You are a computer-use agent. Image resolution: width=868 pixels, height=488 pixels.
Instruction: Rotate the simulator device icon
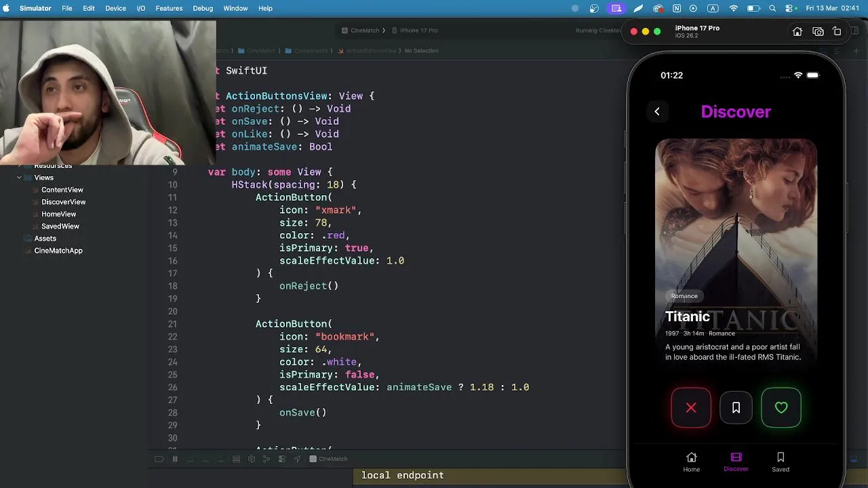pos(837,32)
